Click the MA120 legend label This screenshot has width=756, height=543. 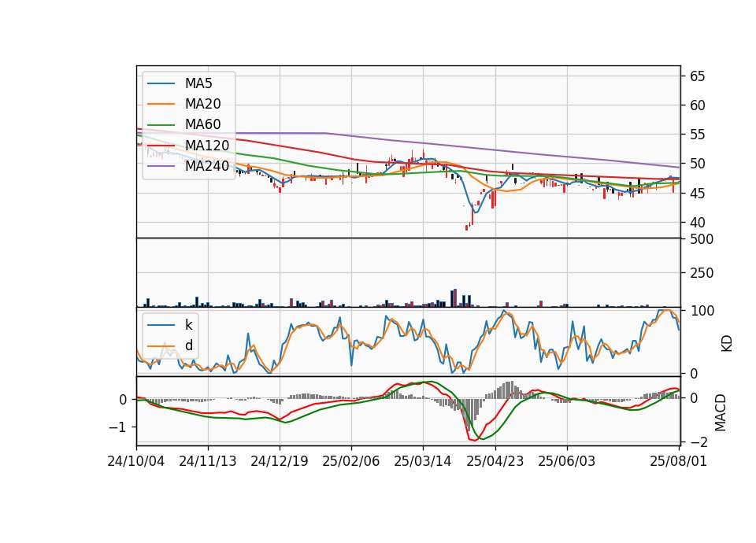coord(207,146)
